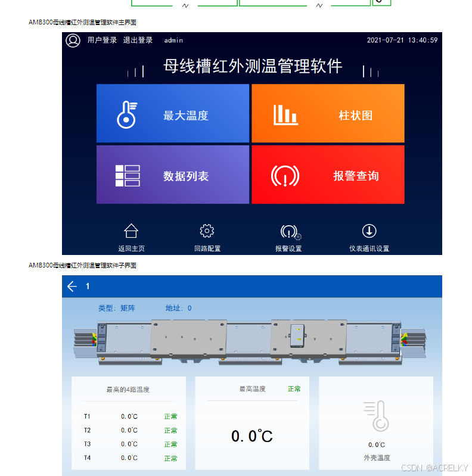
Task: Click the T4 row label
Action: (x=87, y=458)
